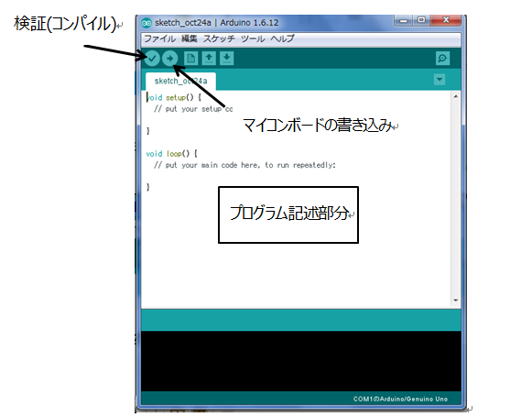Open the スケッチ menu

coord(219,38)
